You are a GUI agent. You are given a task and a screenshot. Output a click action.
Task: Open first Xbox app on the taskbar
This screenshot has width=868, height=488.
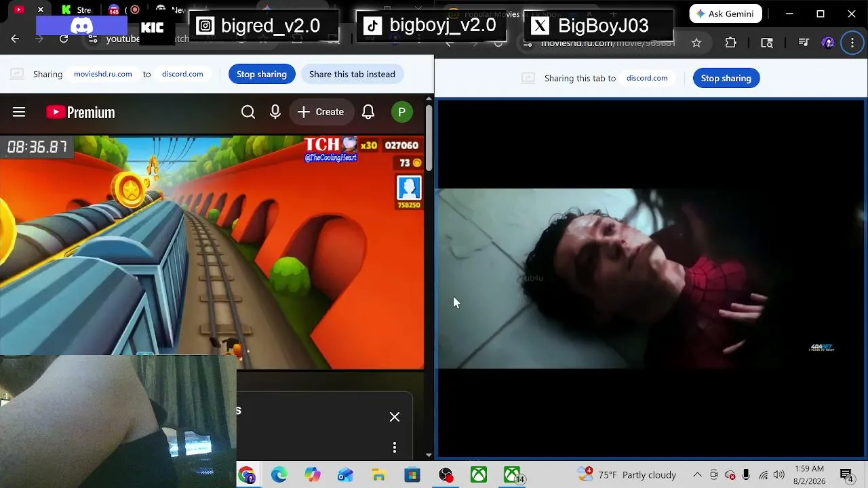pos(479,475)
